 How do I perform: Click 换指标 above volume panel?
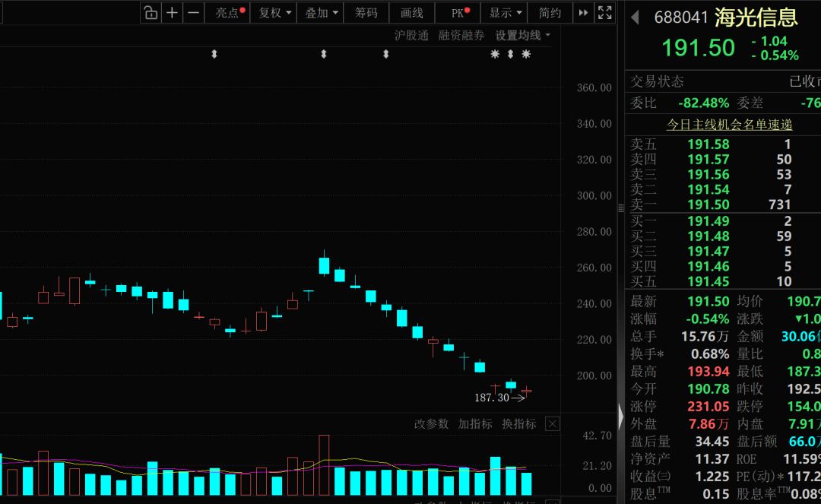[518, 424]
